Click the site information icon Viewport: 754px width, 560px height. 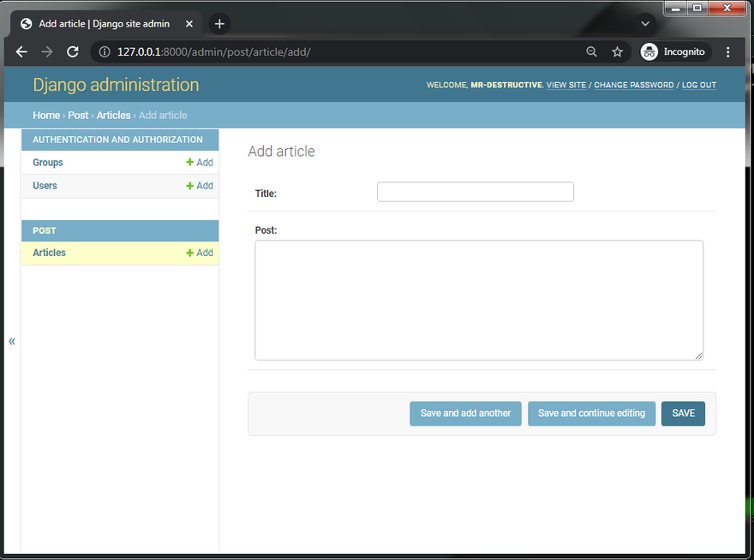click(104, 52)
